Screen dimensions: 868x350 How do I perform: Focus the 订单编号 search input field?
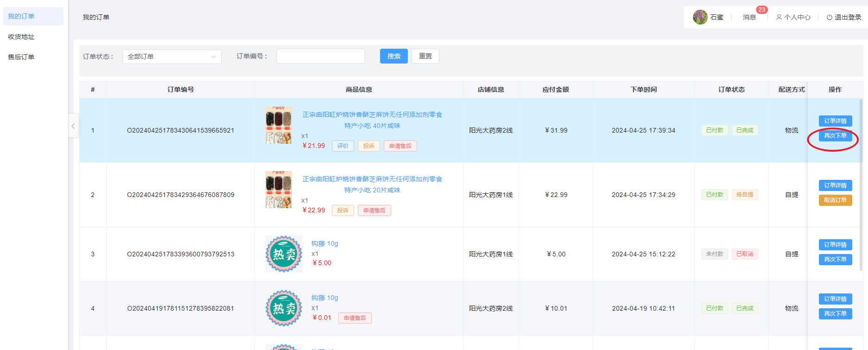pos(321,56)
